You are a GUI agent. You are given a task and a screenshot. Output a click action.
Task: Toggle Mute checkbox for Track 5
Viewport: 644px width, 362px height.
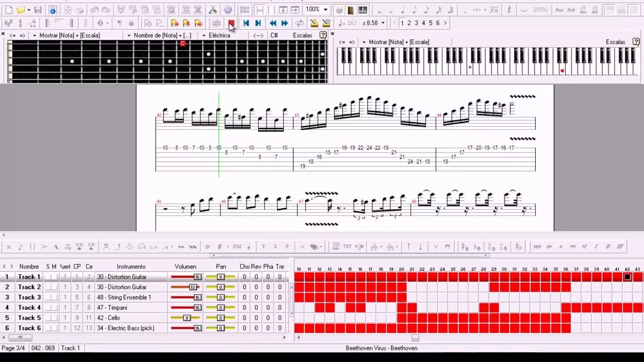click(x=54, y=318)
